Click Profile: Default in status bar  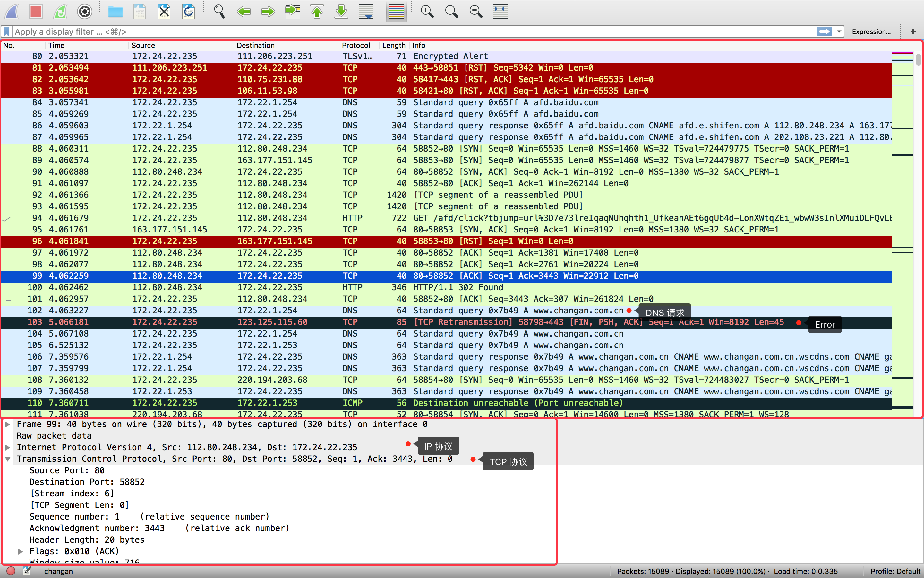[895, 571]
